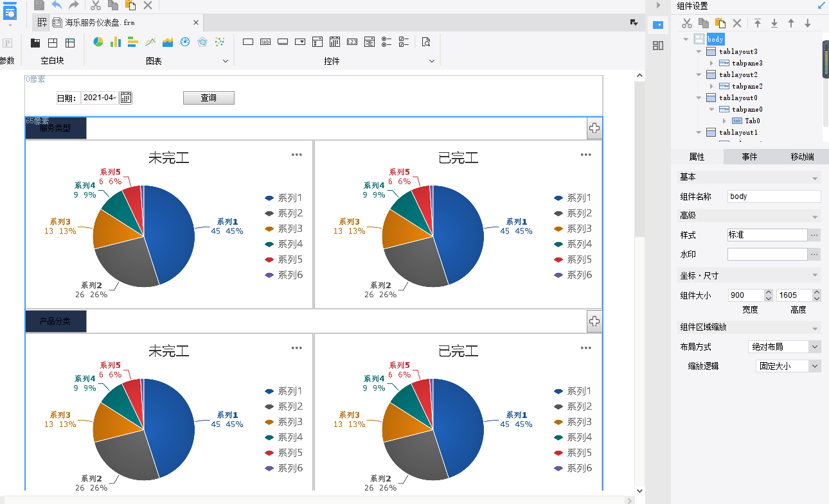Image resolution: width=829 pixels, height=504 pixels.
Task: Switch to the 移动端 tab
Action: coord(802,157)
